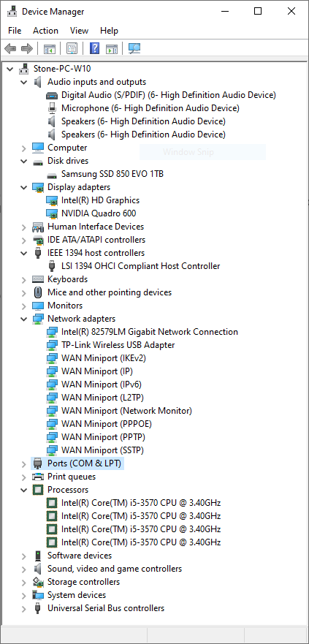The image size is (309, 644).
Task: Click the Back arrow toolbar icon
Action: point(10,48)
